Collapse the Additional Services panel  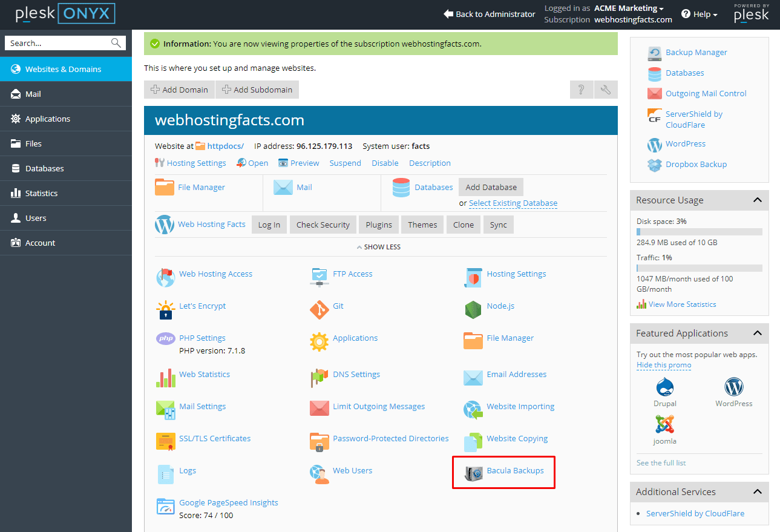point(757,492)
